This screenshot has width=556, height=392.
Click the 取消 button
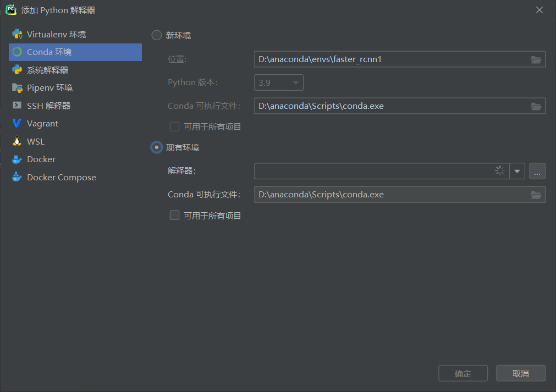click(520, 373)
